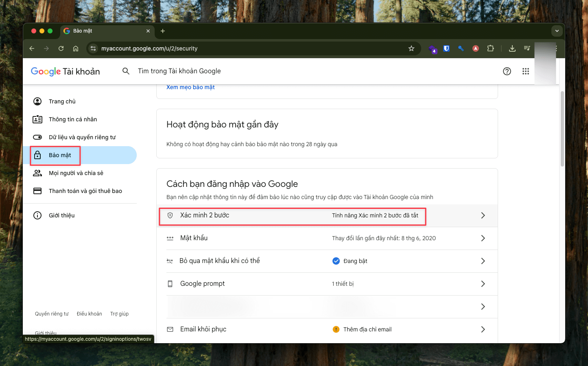This screenshot has width=588, height=366.
Task: Reload the page with refresh icon
Action: click(x=61, y=48)
